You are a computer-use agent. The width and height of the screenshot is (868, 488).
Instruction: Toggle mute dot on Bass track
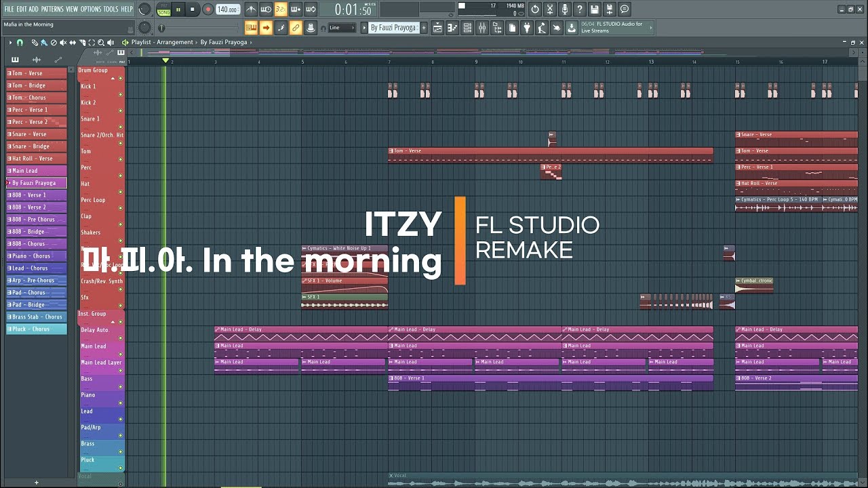point(121,388)
